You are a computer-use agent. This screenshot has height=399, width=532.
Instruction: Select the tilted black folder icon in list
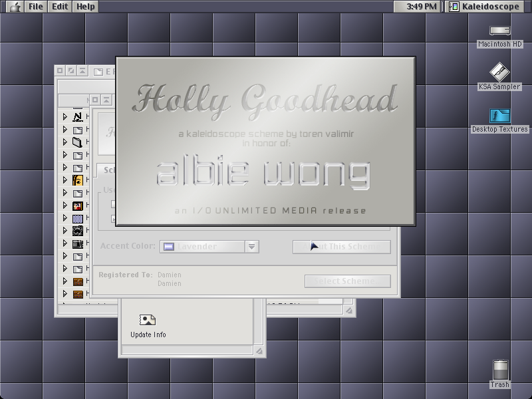point(78,142)
